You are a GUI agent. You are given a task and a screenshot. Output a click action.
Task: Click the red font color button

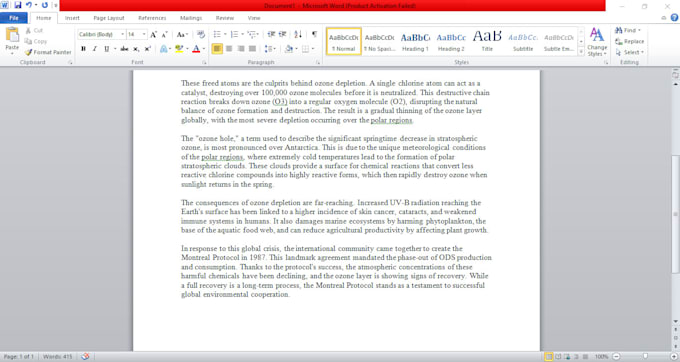196,49
